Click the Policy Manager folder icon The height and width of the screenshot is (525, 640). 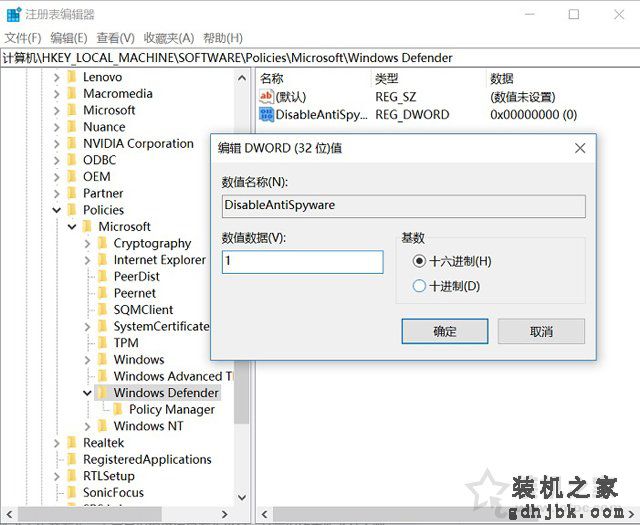[118, 409]
